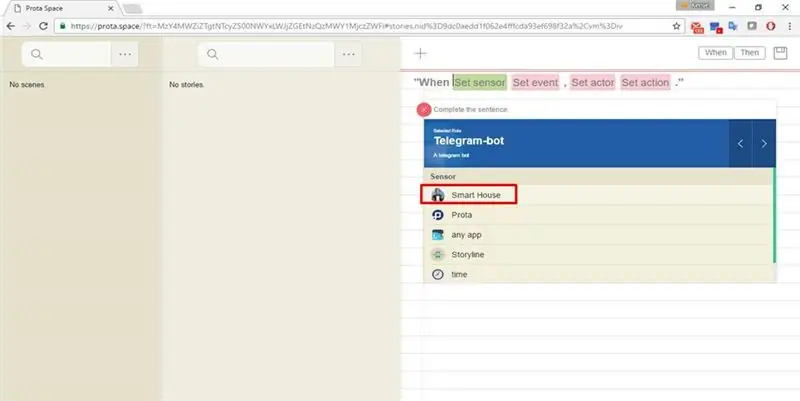This screenshot has height=401, width=800.
Task: Reload the page
Action: tap(43, 26)
